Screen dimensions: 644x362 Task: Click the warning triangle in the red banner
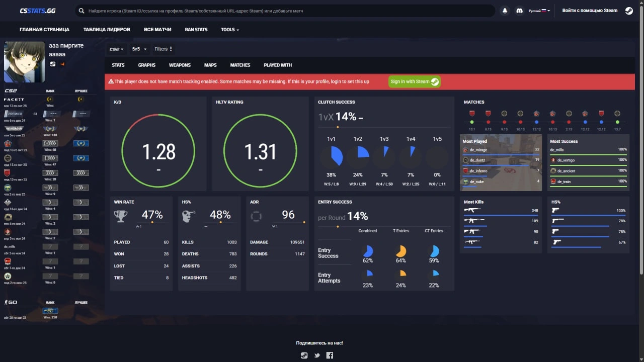tap(111, 81)
